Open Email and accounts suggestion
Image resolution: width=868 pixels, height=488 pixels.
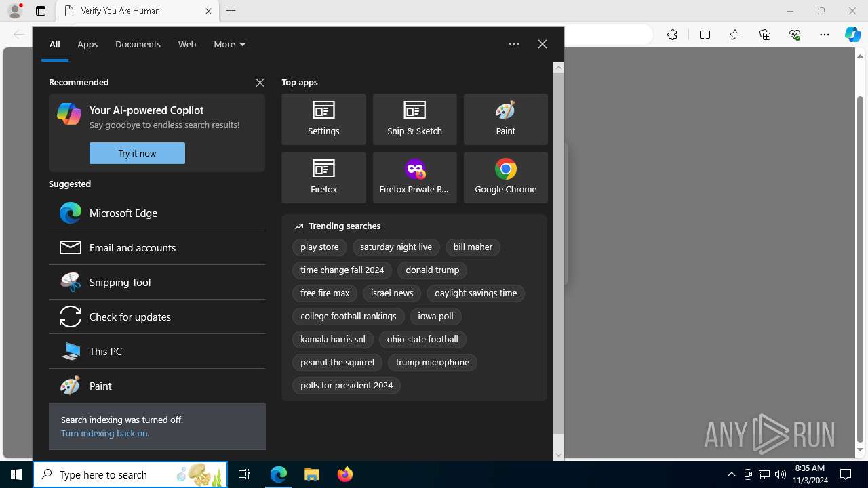(x=157, y=247)
